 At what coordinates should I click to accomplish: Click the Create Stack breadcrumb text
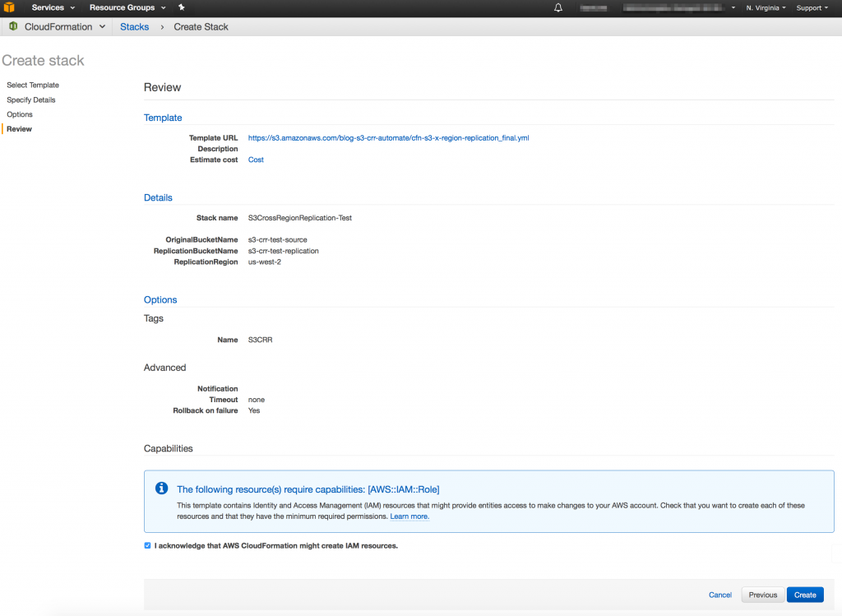tap(201, 27)
